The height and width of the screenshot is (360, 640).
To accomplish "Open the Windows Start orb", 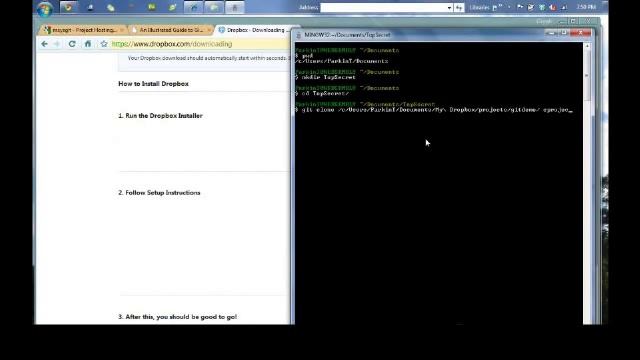I will (x=44, y=8).
